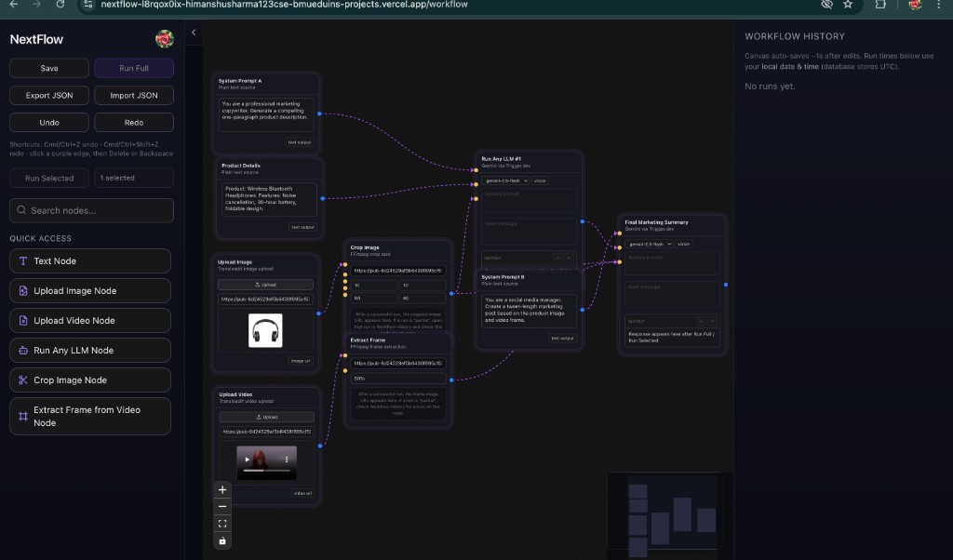Image resolution: width=953 pixels, height=560 pixels.
Task: Collapse output up-arrow in Run Any LLM #1
Action: pos(557,258)
